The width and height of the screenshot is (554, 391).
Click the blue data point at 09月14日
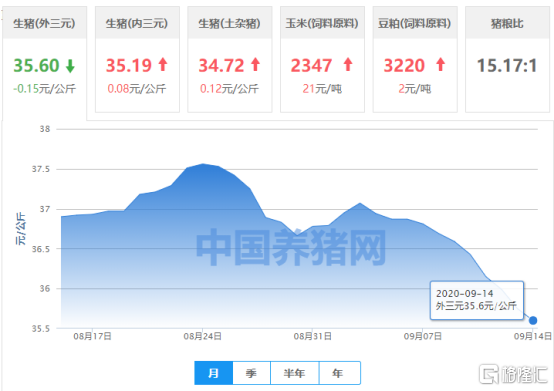(533, 320)
